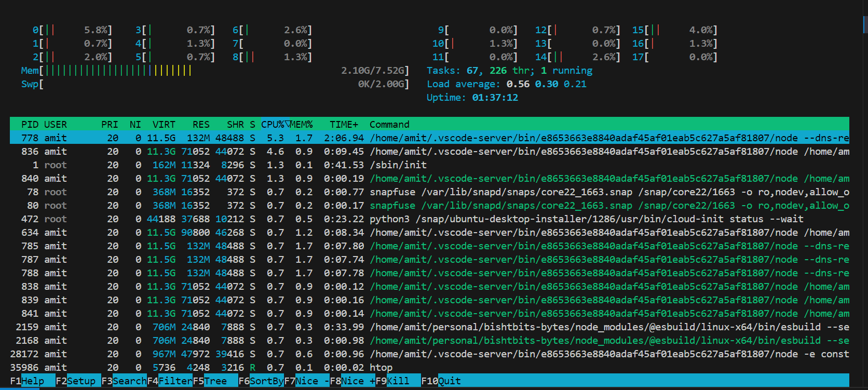
Task: Select the esbuild row with PID 2159
Action: pyautogui.click(x=429, y=327)
